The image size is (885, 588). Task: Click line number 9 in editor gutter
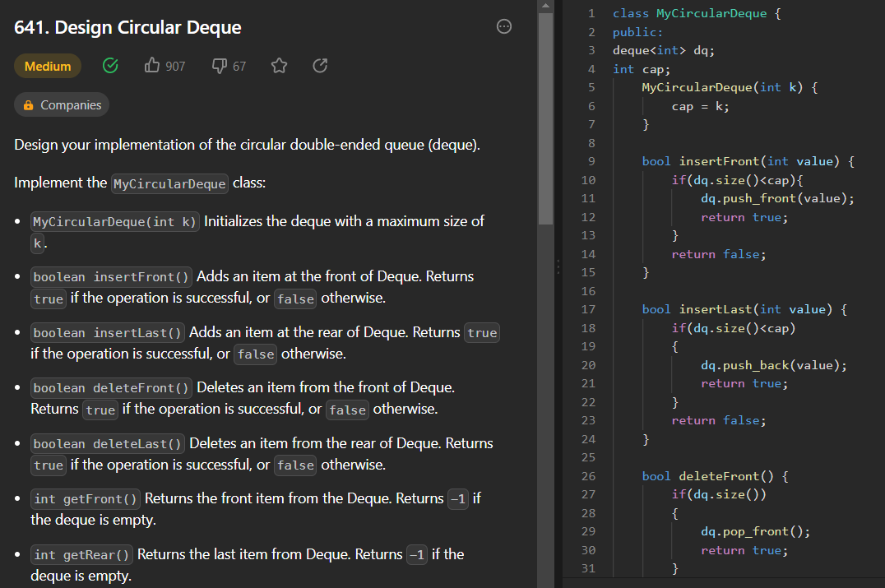click(591, 161)
